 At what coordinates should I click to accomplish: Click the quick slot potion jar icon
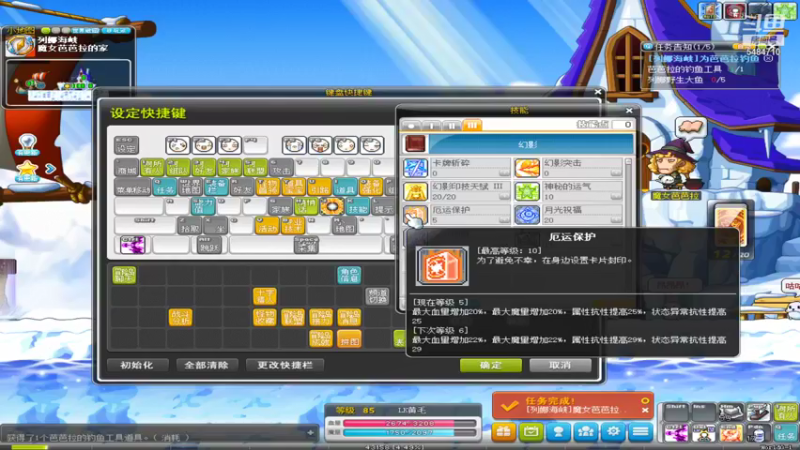[x=757, y=433]
